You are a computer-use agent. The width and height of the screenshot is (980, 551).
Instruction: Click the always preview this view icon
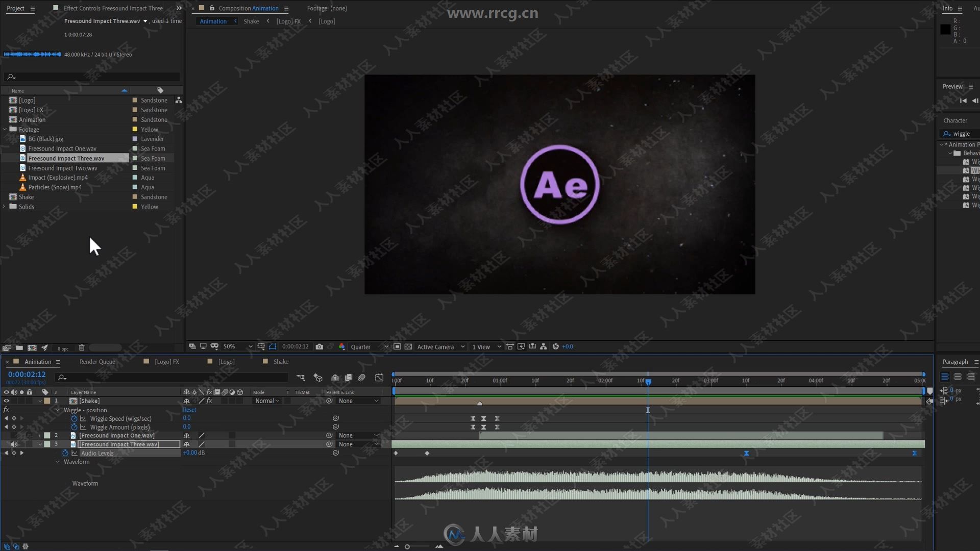(192, 346)
